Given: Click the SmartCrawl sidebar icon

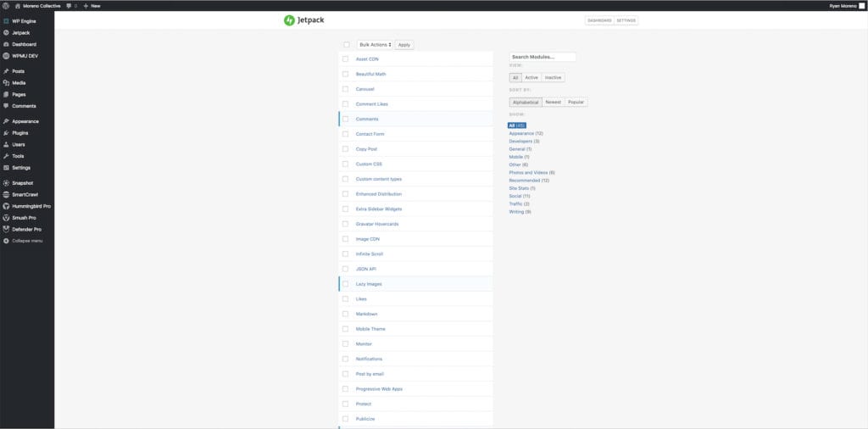Looking at the screenshot, I should click(6, 194).
